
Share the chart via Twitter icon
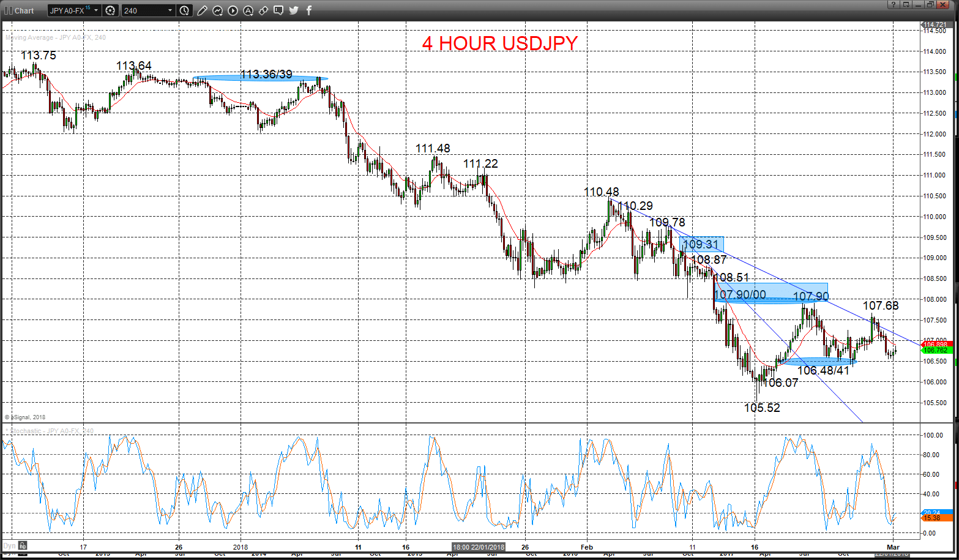point(294,10)
